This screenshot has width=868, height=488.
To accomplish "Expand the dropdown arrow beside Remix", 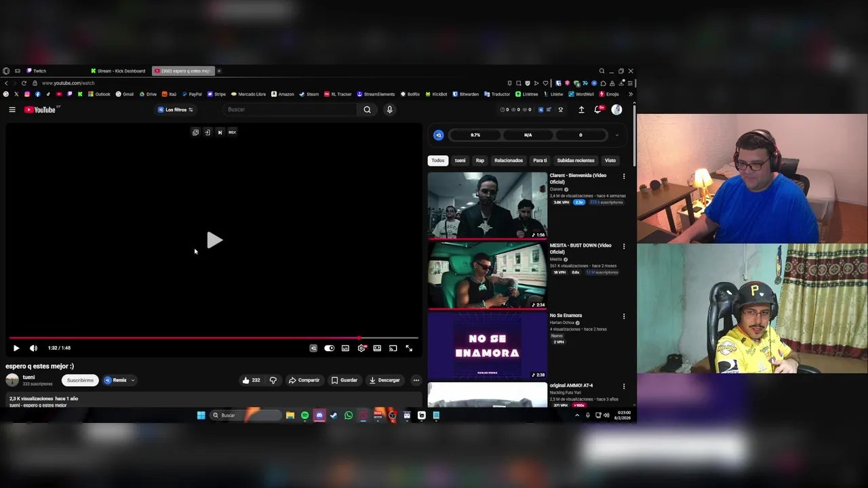I will point(133,380).
